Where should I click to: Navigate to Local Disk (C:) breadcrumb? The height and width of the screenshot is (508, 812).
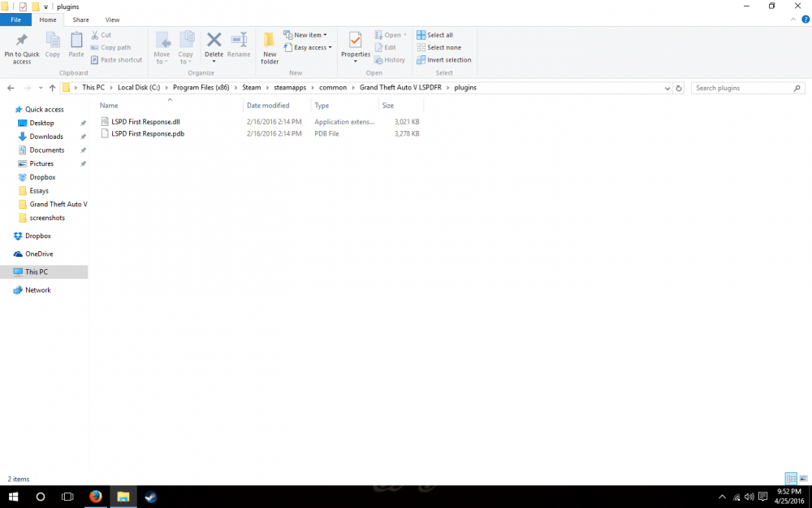click(x=139, y=88)
